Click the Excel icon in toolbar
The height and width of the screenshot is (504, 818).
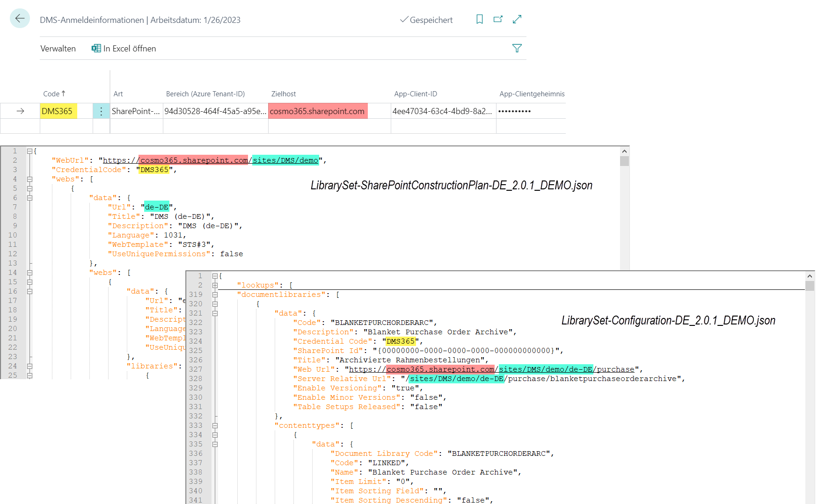pyautogui.click(x=96, y=48)
